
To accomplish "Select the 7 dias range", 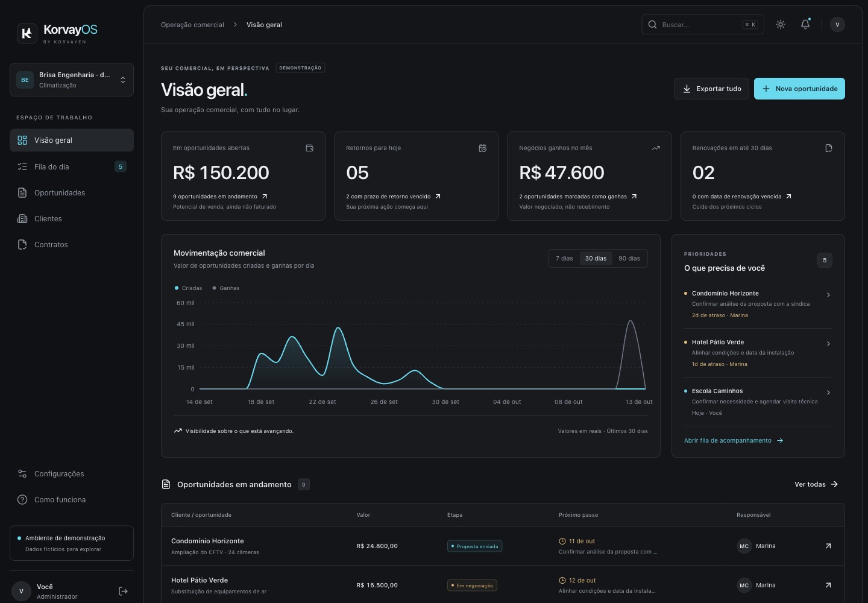I will click(564, 259).
